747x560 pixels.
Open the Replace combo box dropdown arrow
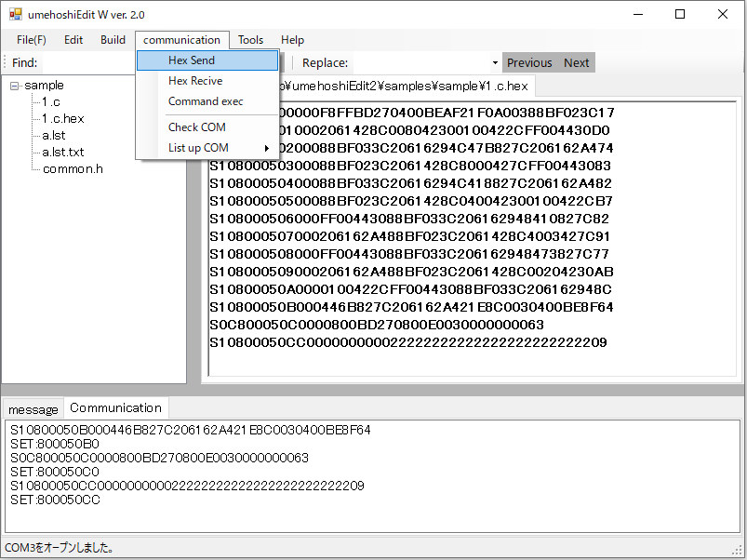(x=494, y=63)
